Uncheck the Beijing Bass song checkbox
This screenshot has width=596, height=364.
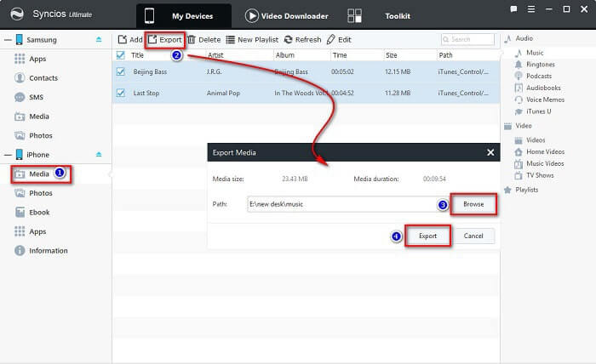[120, 71]
